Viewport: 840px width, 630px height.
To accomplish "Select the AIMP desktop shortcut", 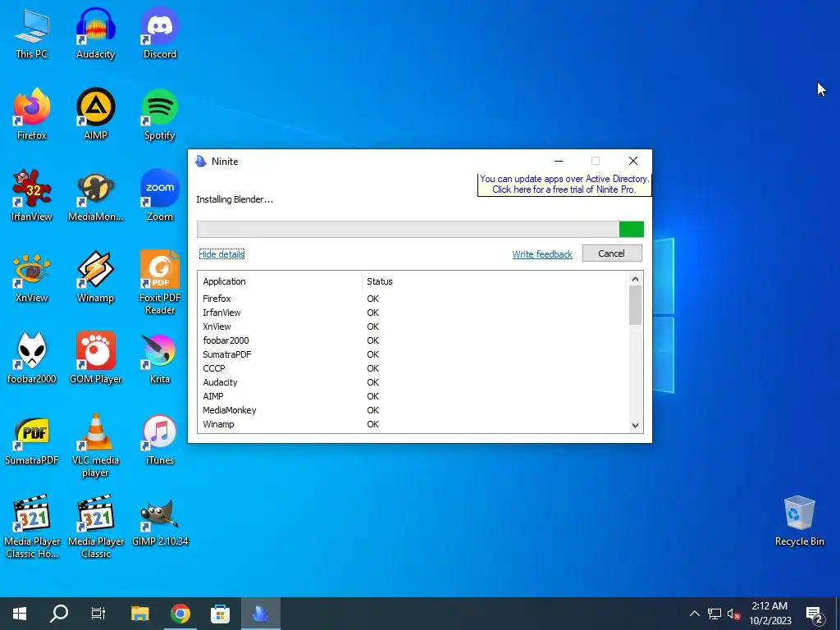I will coord(95,115).
